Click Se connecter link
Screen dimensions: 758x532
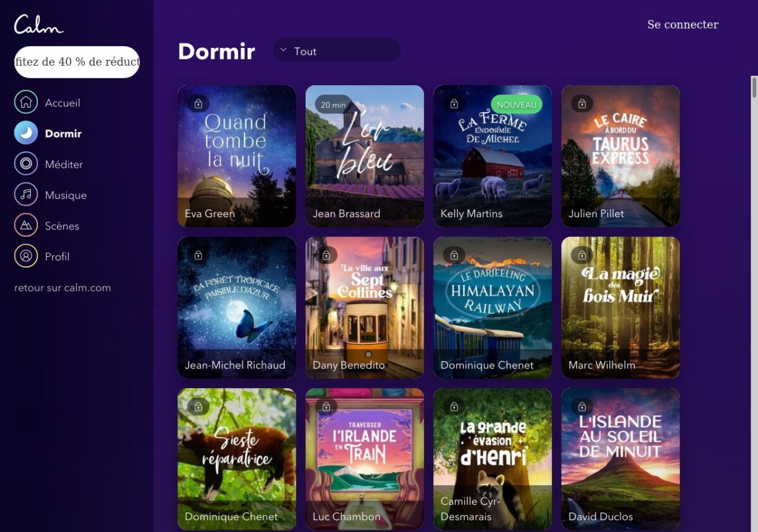(x=683, y=25)
